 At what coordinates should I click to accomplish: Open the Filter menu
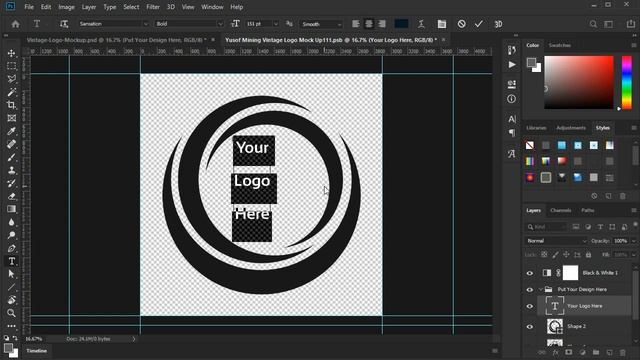[x=153, y=7]
